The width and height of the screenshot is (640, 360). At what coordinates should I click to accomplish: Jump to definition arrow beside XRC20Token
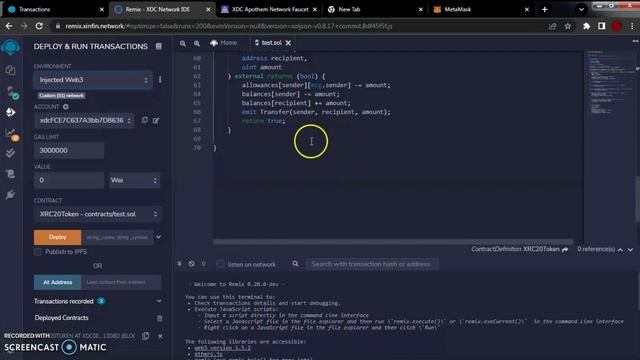pyautogui.click(x=565, y=249)
